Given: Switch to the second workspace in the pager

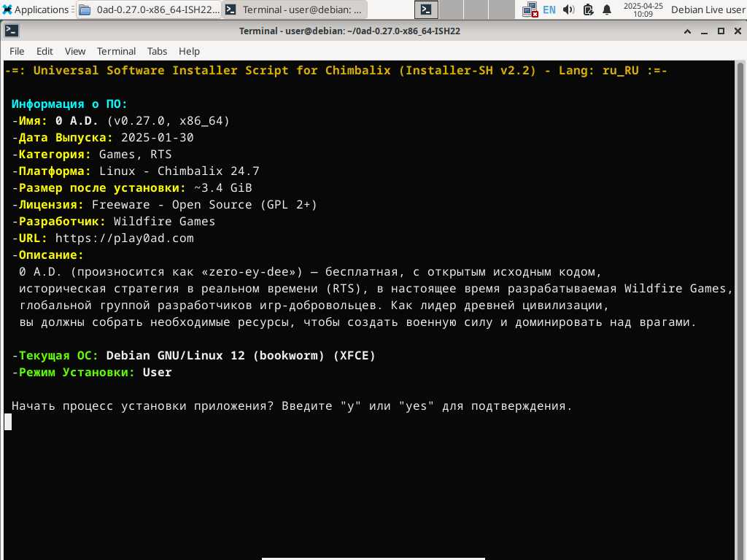Looking at the screenshot, I should [451, 9].
